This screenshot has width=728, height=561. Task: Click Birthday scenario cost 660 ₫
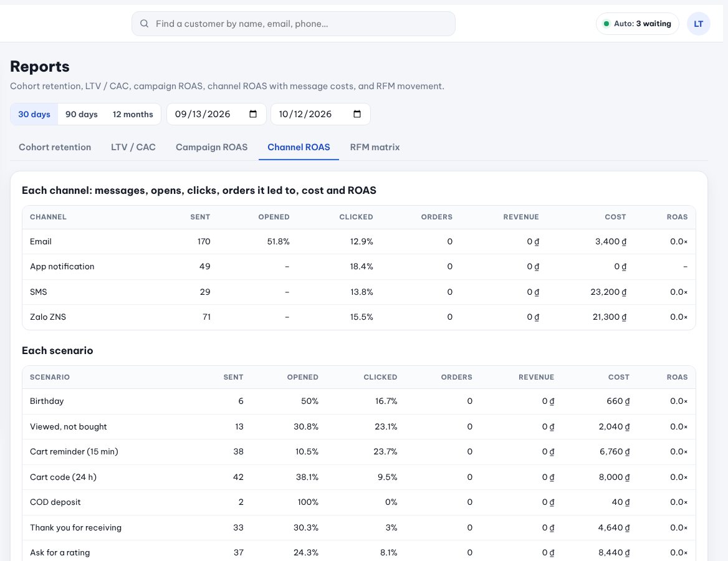(x=618, y=401)
